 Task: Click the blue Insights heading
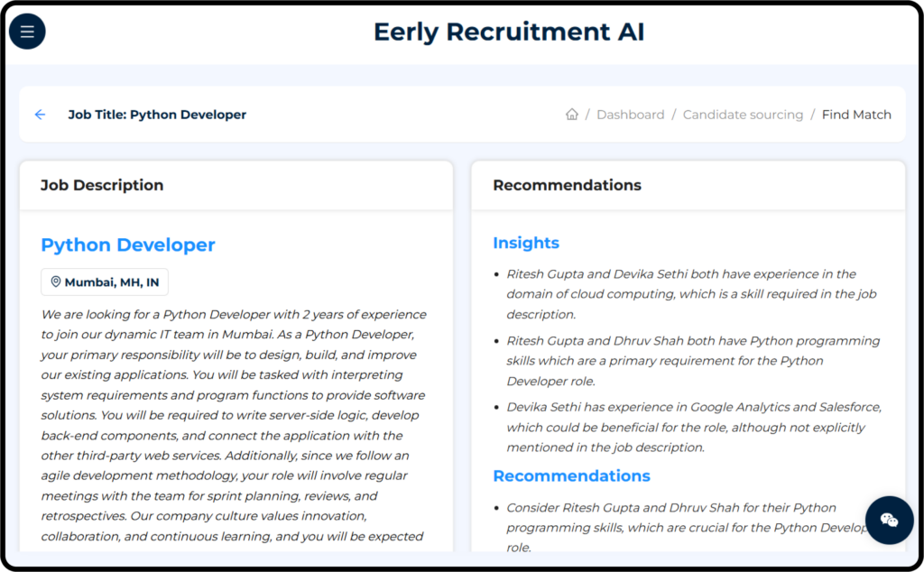click(526, 243)
